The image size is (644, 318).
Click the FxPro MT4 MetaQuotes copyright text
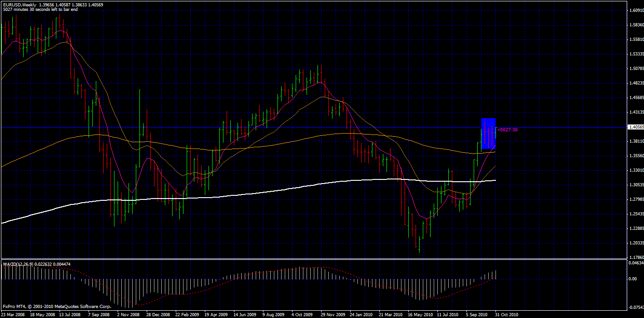[57, 307]
